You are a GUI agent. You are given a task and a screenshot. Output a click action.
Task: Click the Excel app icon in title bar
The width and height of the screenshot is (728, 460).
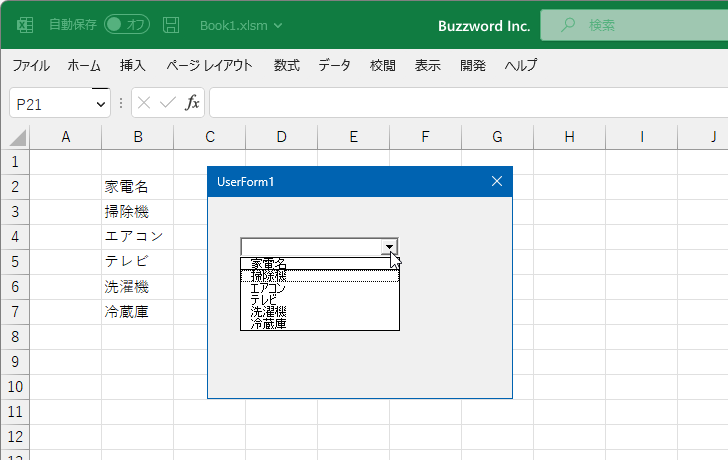[25, 25]
